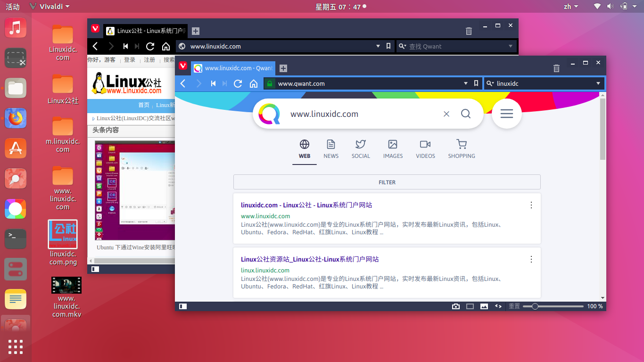The width and height of the screenshot is (644, 362).
Task: Select WEB search category
Action: click(305, 149)
